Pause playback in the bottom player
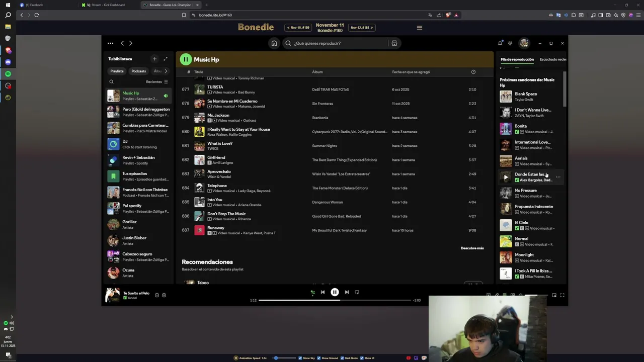Image resolution: width=644 pixels, height=362 pixels. coord(335,292)
